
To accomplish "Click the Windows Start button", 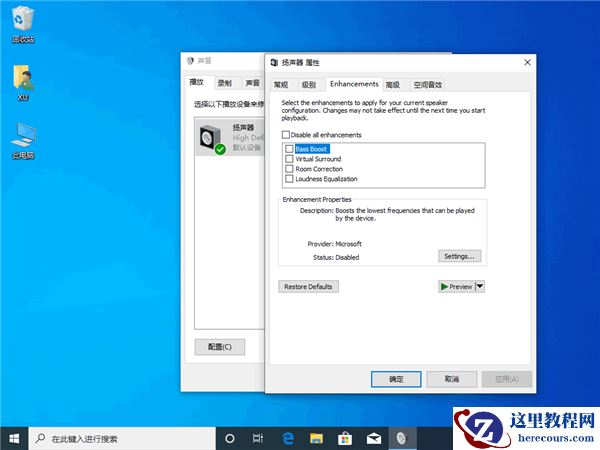I will pos(14,439).
